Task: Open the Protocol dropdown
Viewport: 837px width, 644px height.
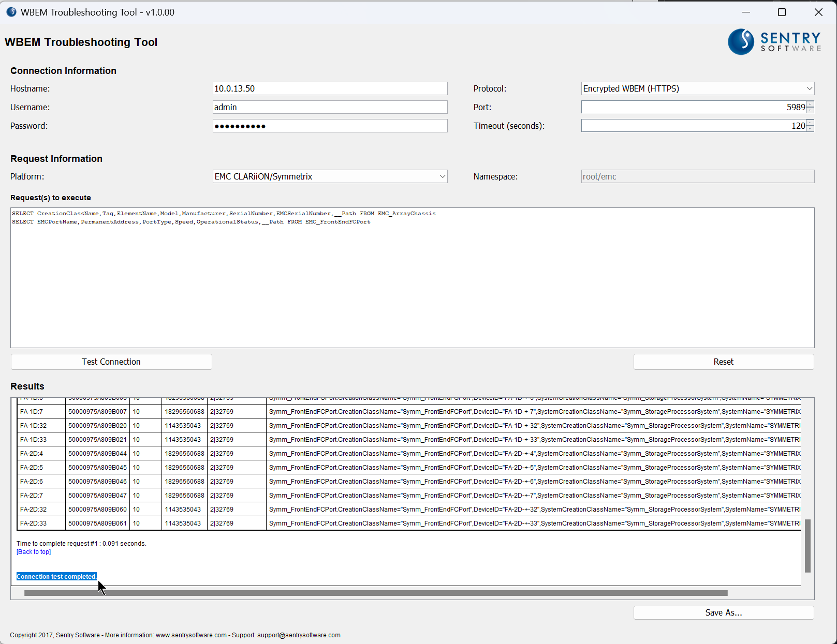Action: (809, 88)
